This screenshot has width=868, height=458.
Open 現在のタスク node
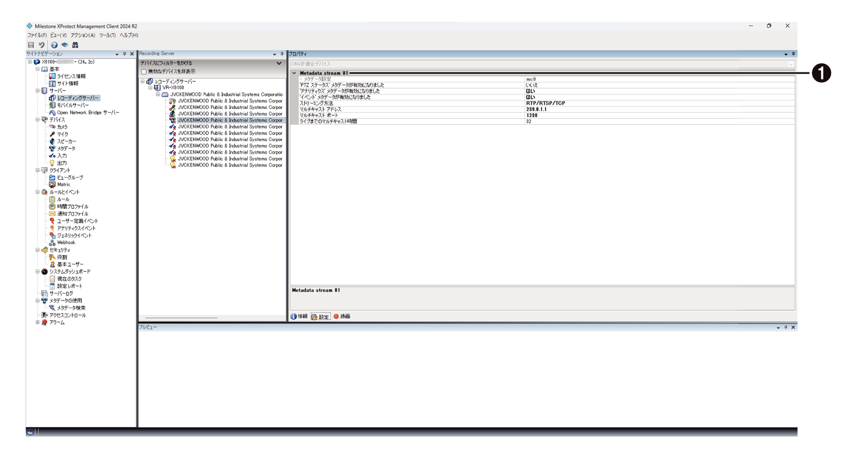[69, 279]
